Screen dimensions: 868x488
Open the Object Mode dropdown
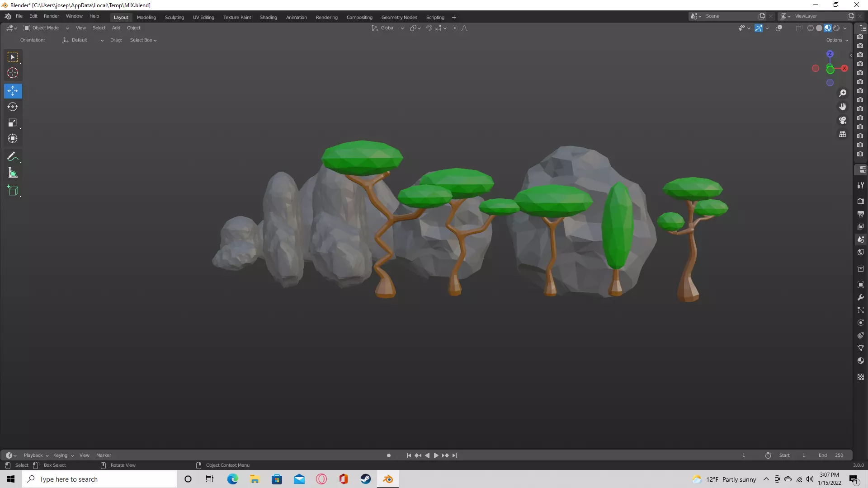pos(46,28)
